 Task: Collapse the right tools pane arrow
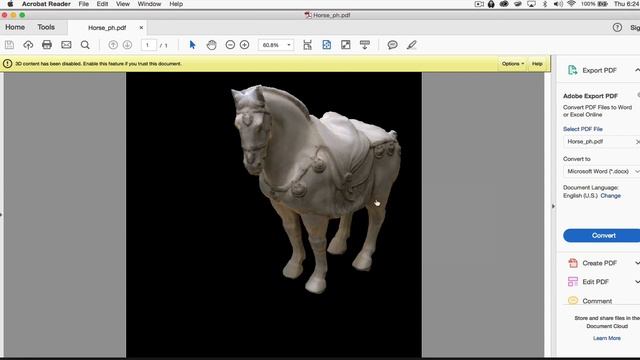(553, 206)
